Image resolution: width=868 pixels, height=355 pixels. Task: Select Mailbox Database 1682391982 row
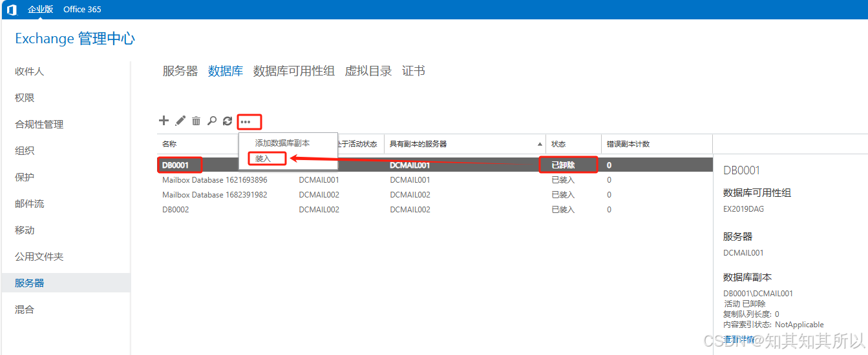[x=434, y=195]
